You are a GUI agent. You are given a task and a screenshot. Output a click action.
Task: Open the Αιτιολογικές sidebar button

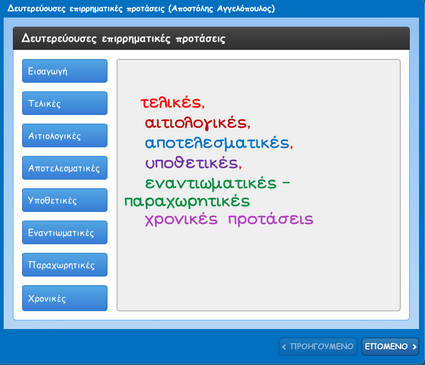[65, 136]
